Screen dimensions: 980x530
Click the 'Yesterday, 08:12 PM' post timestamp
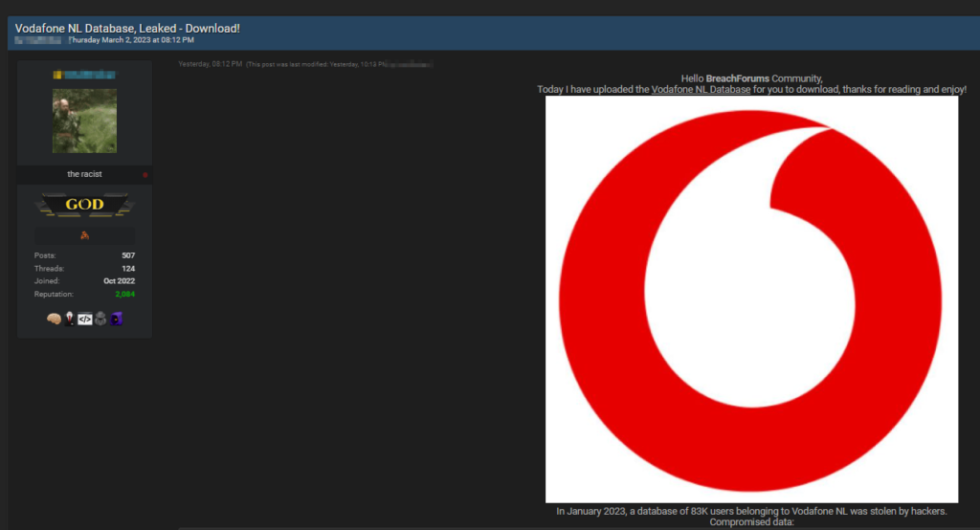(x=210, y=64)
